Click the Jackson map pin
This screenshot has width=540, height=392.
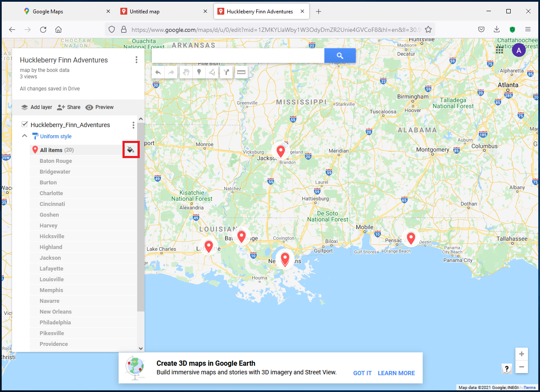click(x=281, y=151)
